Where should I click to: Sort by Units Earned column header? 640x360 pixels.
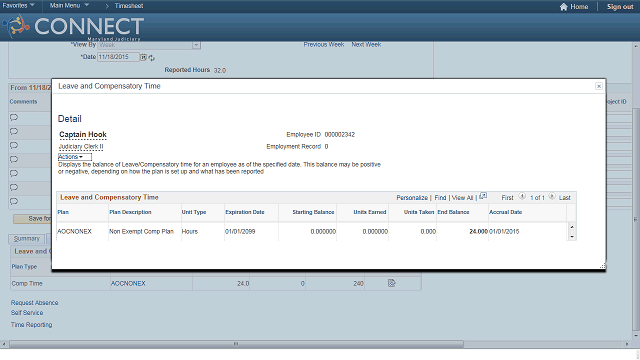click(x=370, y=212)
